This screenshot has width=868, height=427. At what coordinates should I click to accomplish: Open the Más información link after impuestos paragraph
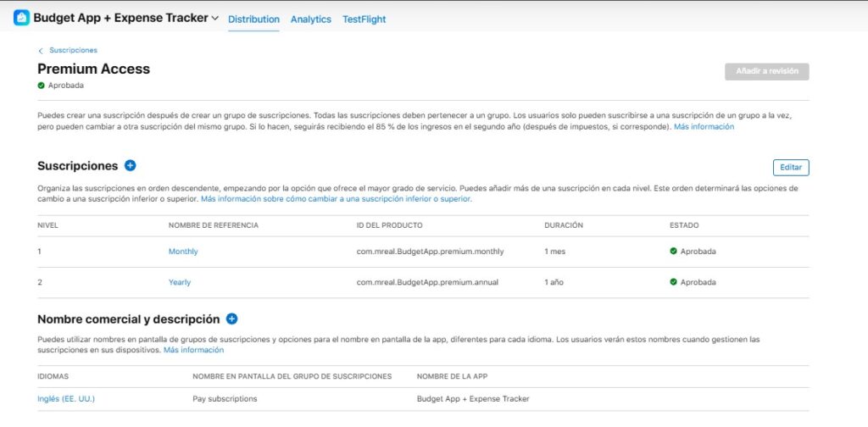[x=704, y=127]
